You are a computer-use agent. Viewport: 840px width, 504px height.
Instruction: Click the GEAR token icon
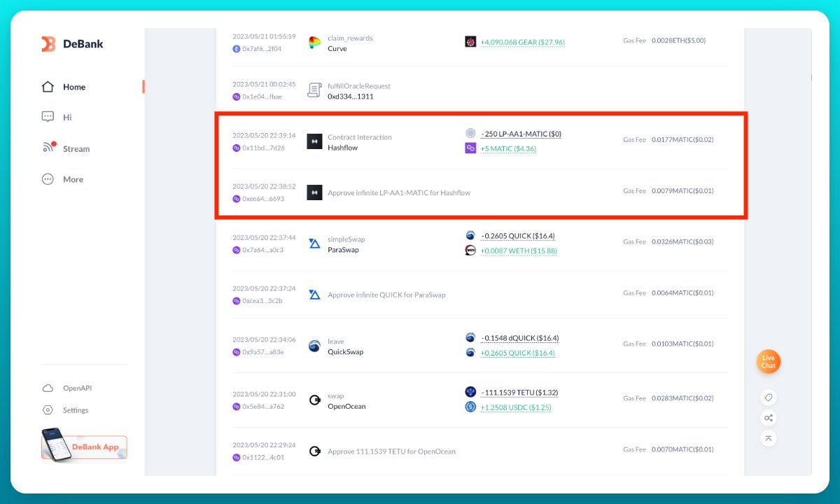click(x=470, y=41)
